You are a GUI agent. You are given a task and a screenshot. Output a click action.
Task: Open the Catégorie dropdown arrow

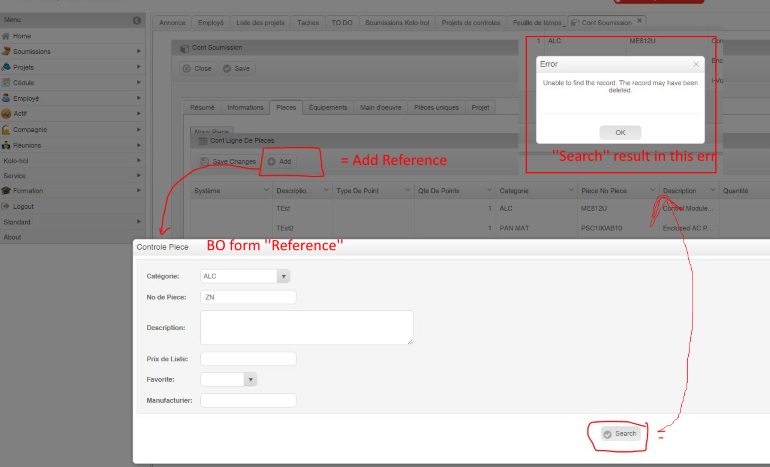283,276
